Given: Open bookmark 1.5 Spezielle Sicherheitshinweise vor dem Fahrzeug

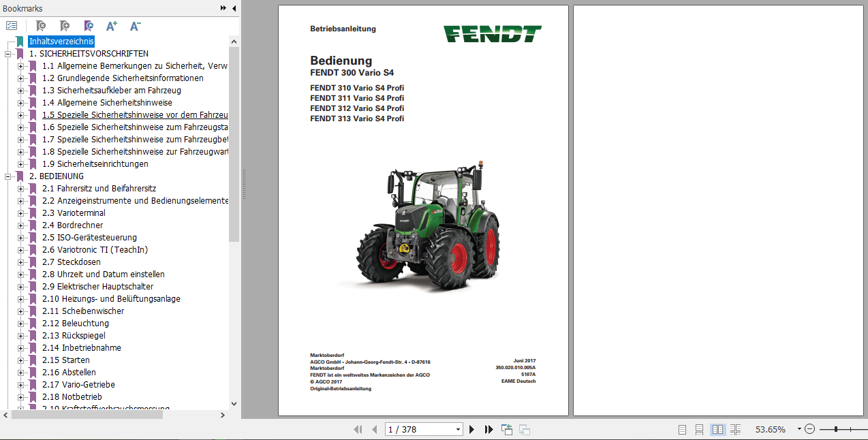Looking at the screenshot, I should (135, 115).
